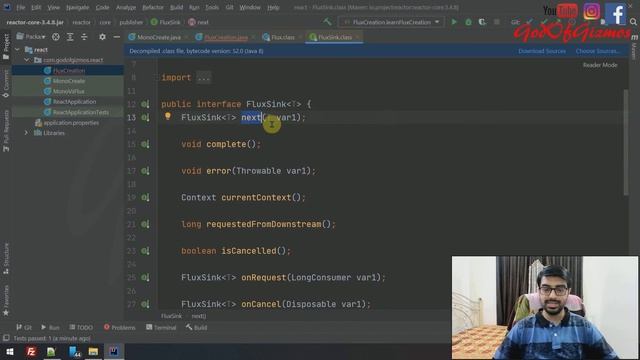Open the Refactor menu
The width and height of the screenshot is (640, 360).
(153, 7)
